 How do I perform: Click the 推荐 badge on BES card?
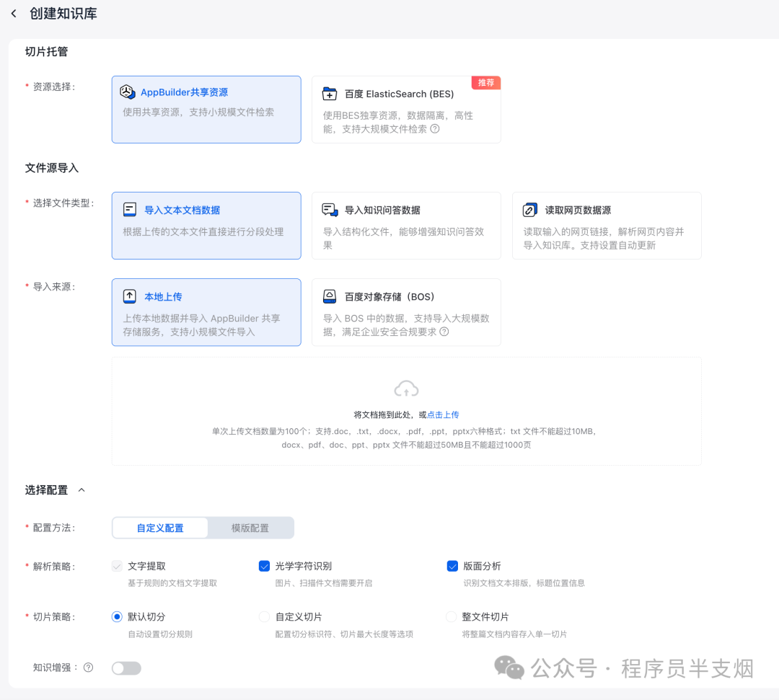pos(486,82)
